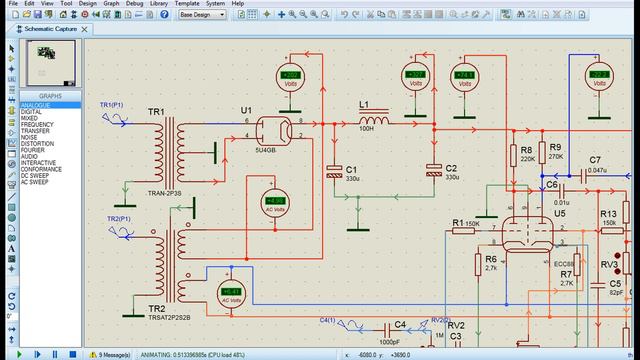640x360 pixels.
Task: Open the Help menu
Action: (x=238, y=3)
